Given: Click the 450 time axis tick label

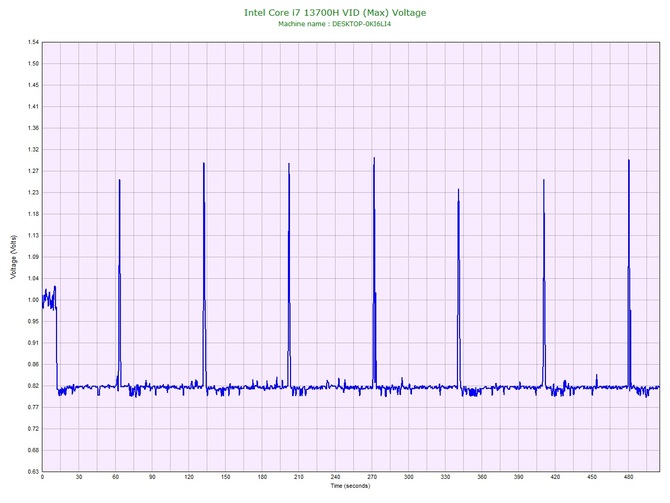Looking at the screenshot, I should click(592, 477).
